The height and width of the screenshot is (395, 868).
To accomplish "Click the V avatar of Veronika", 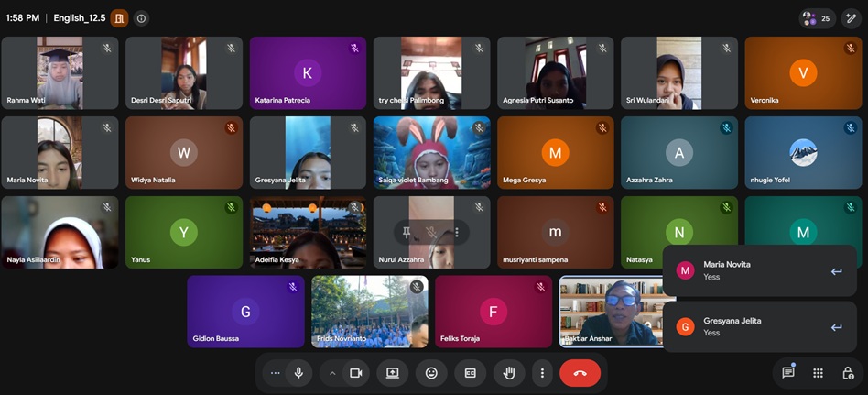I will coord(803,73).
